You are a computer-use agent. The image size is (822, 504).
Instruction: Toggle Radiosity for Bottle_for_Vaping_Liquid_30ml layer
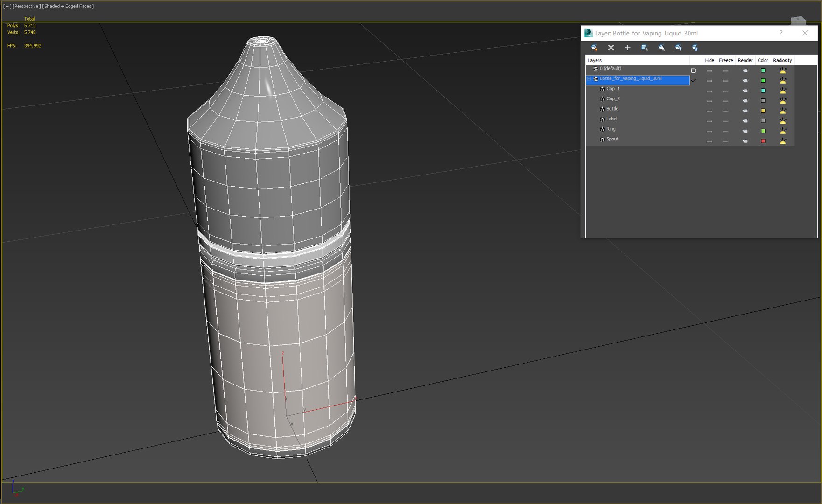click(x=783, y=81)
